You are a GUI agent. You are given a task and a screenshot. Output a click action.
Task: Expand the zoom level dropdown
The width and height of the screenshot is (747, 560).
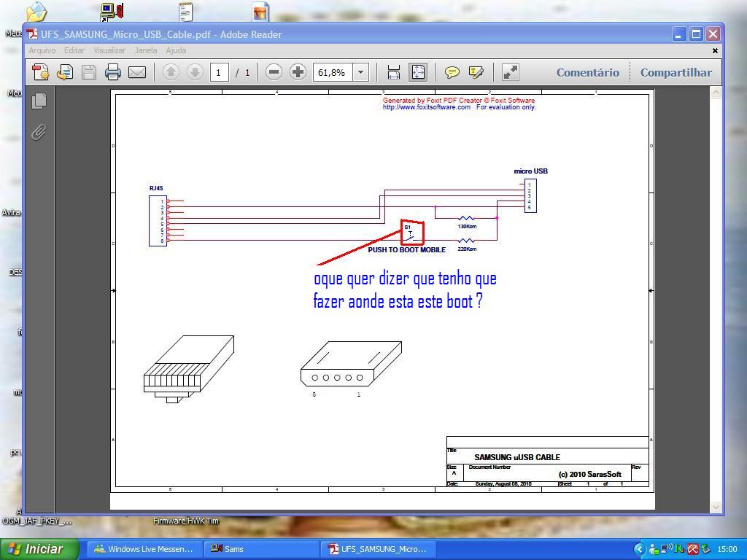(360, 72)
